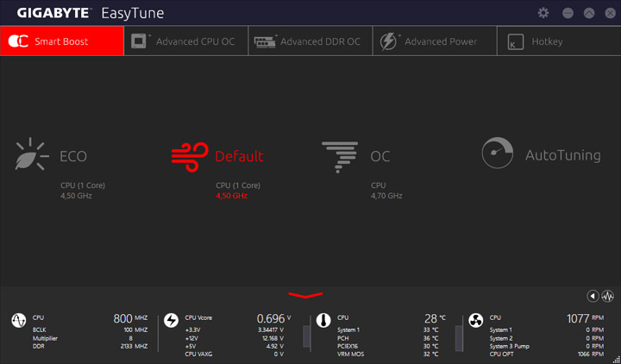Open the Advanced Power tab

[435, 41]
